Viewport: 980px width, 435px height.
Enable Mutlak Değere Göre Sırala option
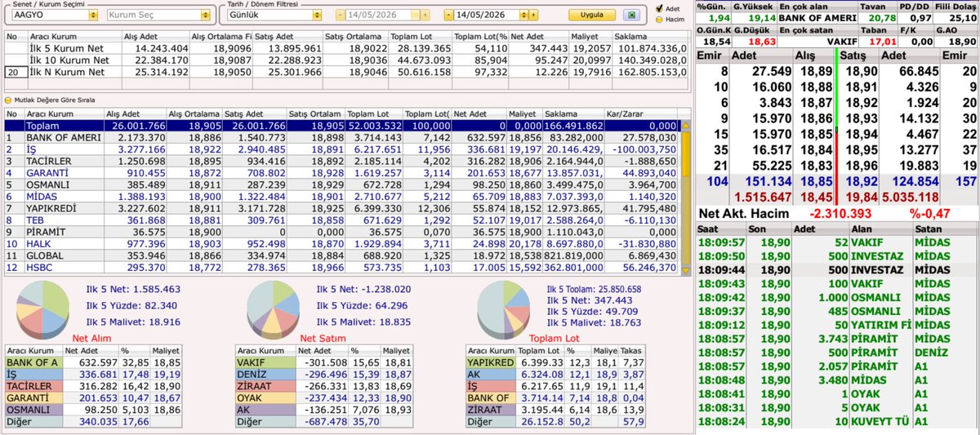[x=9, y=100]
